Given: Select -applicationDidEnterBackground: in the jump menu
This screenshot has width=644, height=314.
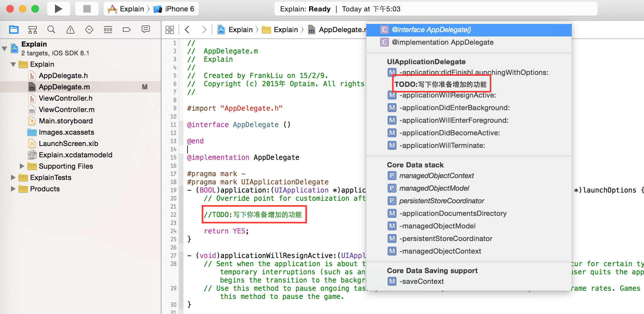Looking at the screenshot, I should tap(454, 108).
